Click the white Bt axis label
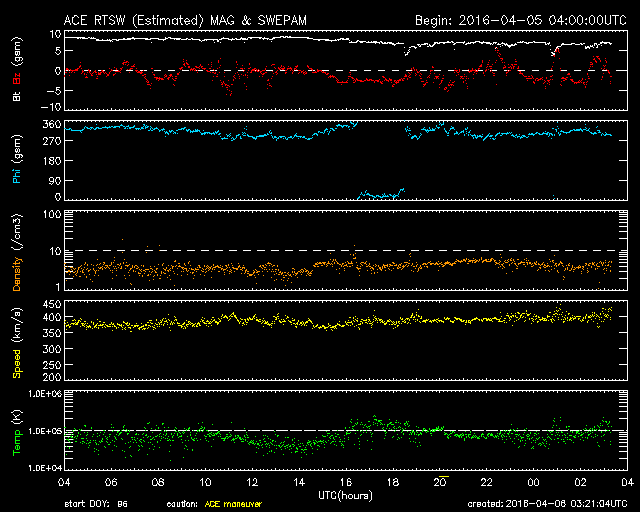640x512 pixels. (16, 96)
